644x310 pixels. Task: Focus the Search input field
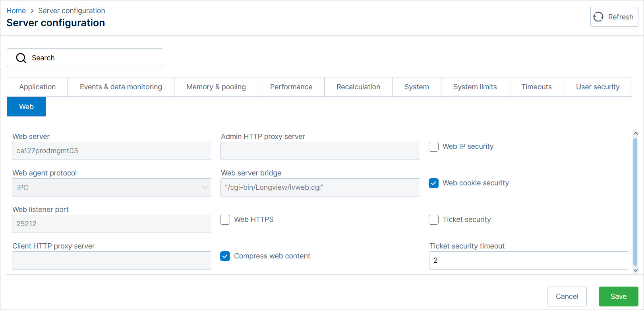(x=85, y=58)
